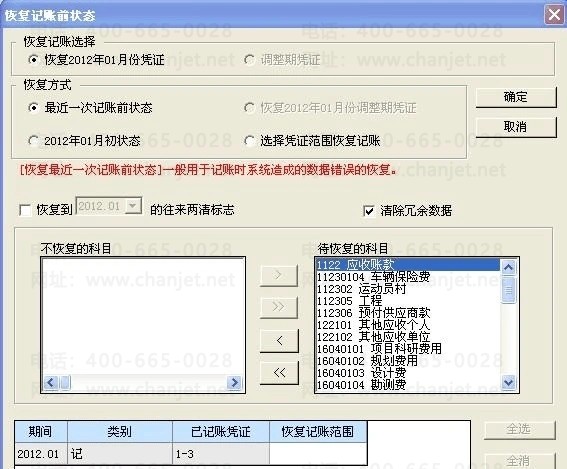Open the 2012.01 period dropdown
This screenshot has height=469, width=567.
tap(133, 206)
